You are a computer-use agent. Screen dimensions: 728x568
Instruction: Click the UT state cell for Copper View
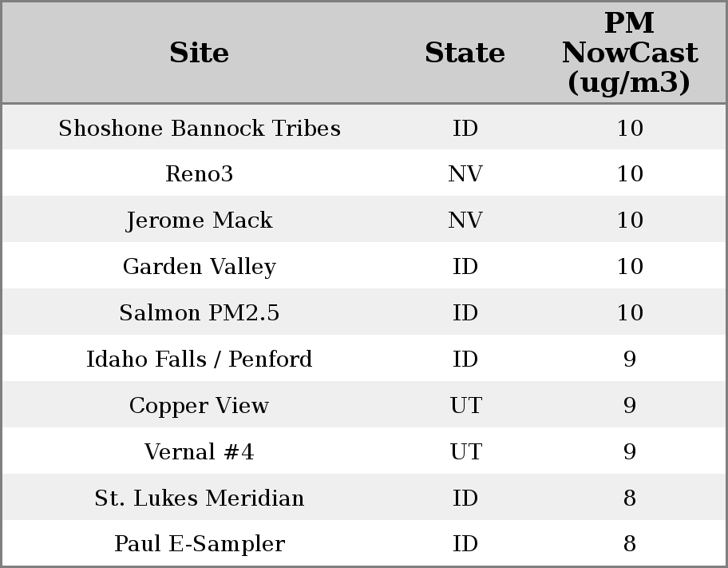pos(465,406)
